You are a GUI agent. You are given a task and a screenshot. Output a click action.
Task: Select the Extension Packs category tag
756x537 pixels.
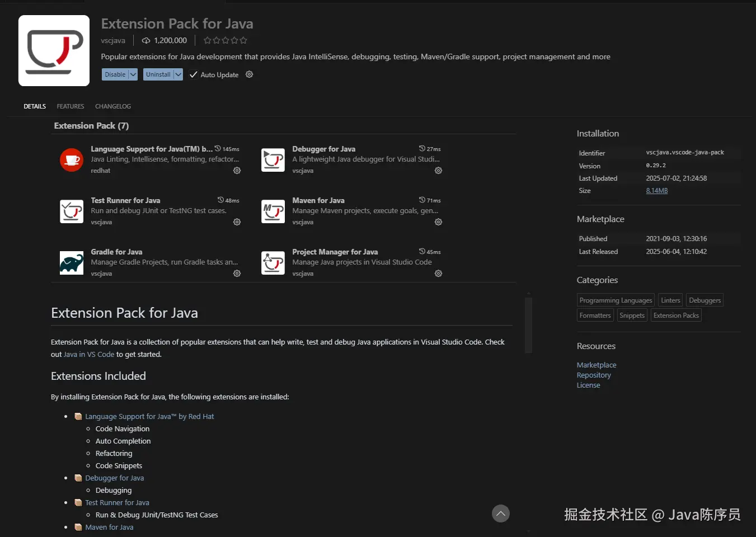[x=676, y=315]
